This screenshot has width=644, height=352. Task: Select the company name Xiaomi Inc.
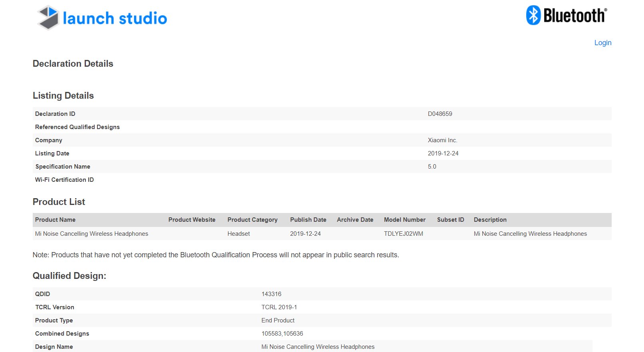(442, 140)
